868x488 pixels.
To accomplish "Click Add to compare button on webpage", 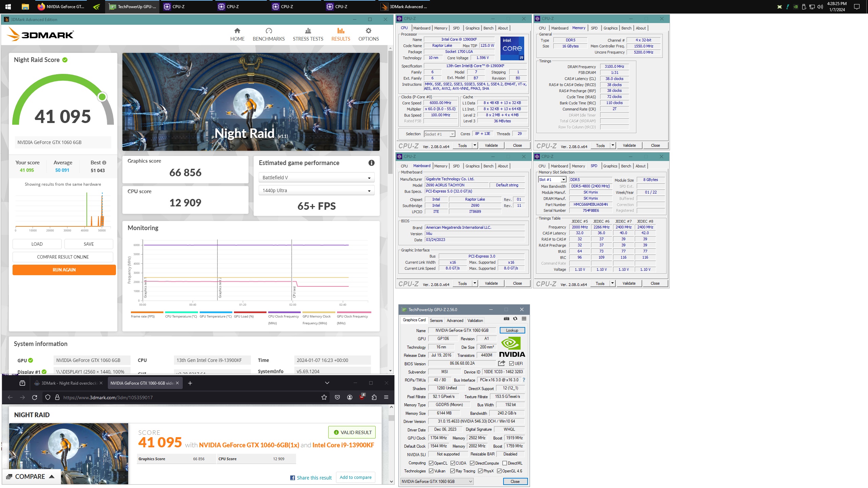I will (355, 477).
